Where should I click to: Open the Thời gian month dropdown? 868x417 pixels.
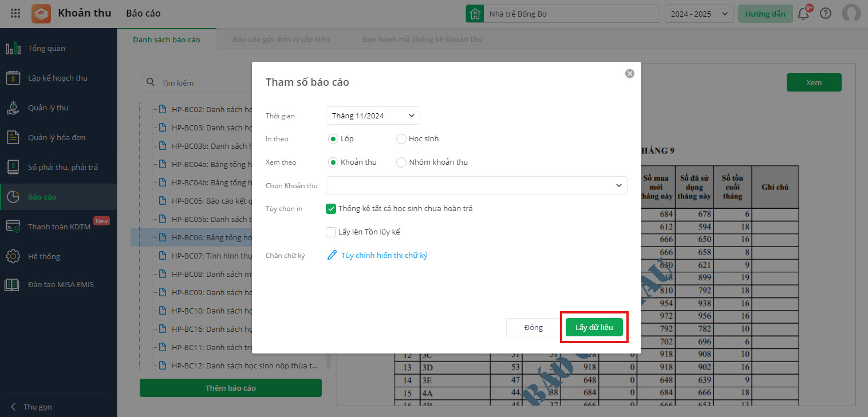click(373, 116)
